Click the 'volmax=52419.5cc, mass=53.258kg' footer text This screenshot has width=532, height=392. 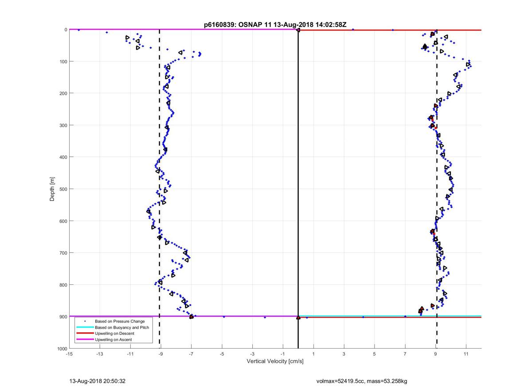point(362,381)
